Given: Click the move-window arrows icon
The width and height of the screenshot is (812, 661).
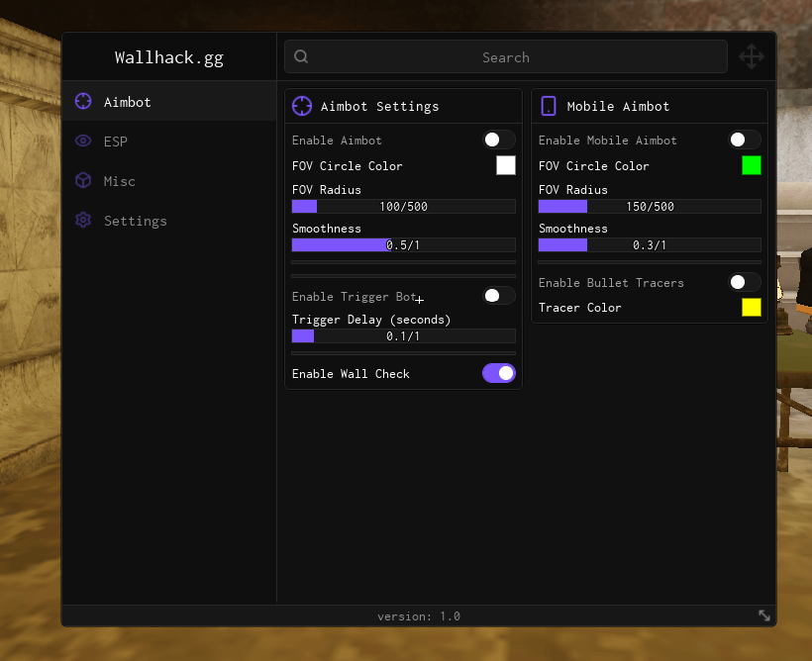Looking at the screenshot, I should click(752, 56).
